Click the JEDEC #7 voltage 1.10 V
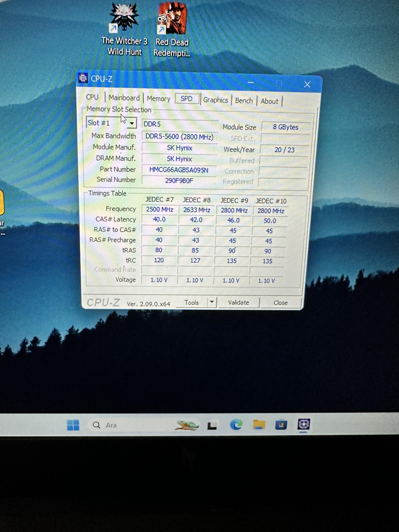The width and height of the screenshot is (399, 532). tap(159, 280)
